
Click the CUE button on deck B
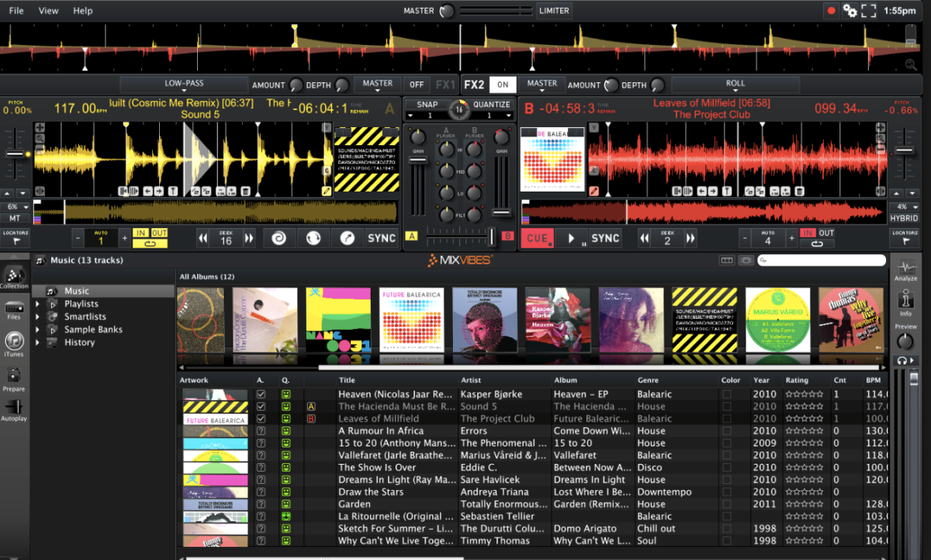(x=537, y=238)
